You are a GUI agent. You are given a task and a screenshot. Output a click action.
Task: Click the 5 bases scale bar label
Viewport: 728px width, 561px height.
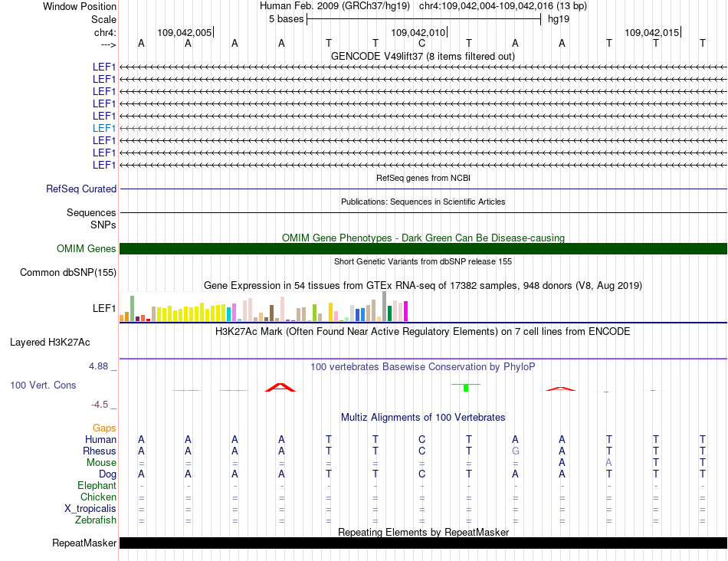(x=286, y=19)
